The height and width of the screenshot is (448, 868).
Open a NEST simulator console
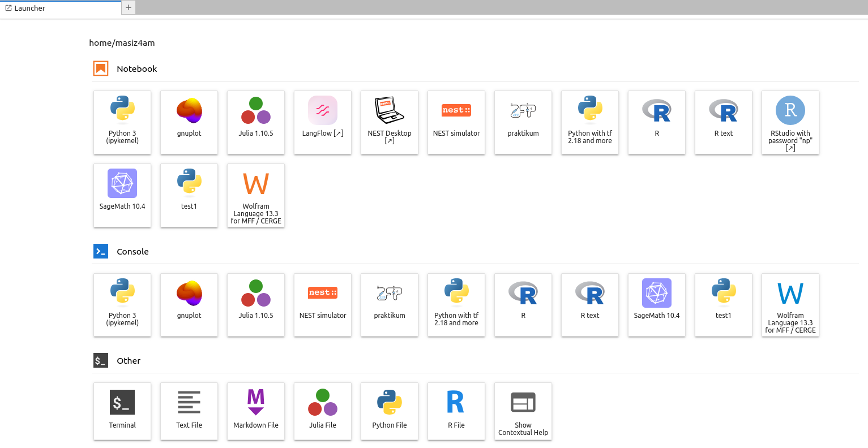[x=323, y=305]
